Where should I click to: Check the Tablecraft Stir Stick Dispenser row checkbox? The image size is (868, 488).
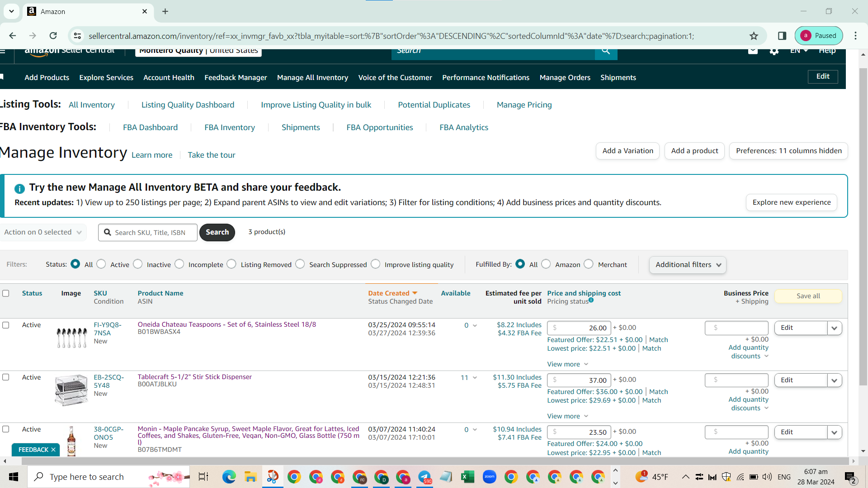[x=6, y=377]
